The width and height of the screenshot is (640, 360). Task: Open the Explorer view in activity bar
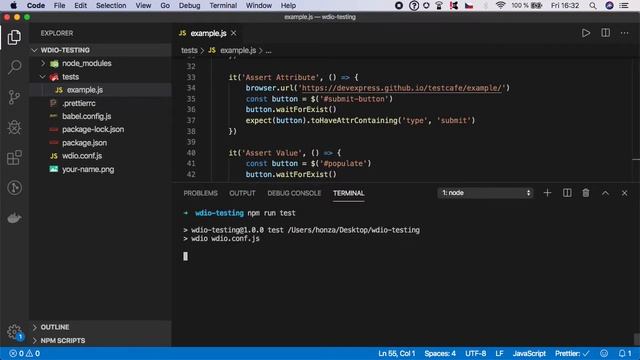[x=14, y=38]
